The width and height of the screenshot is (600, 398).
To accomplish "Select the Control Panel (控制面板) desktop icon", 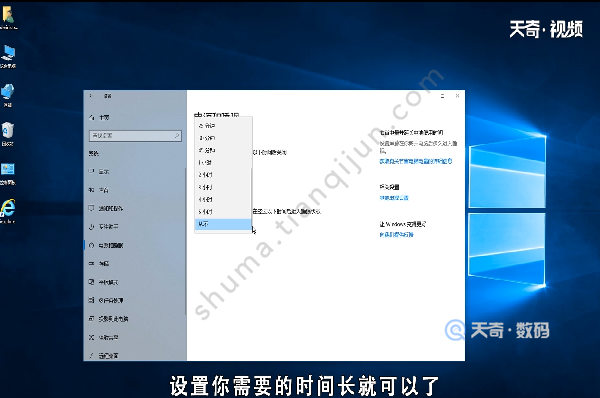I will (8, 173).
